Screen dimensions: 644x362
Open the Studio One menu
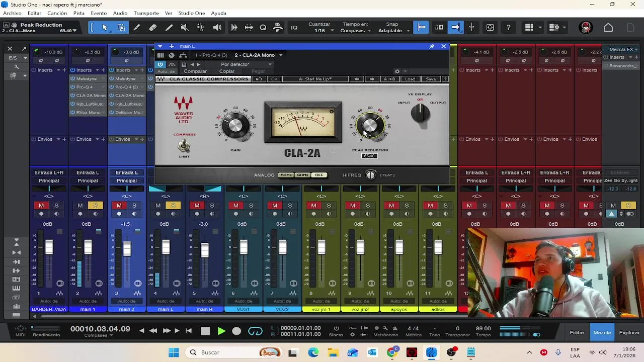pyautogui.click(x=192, y=13)
